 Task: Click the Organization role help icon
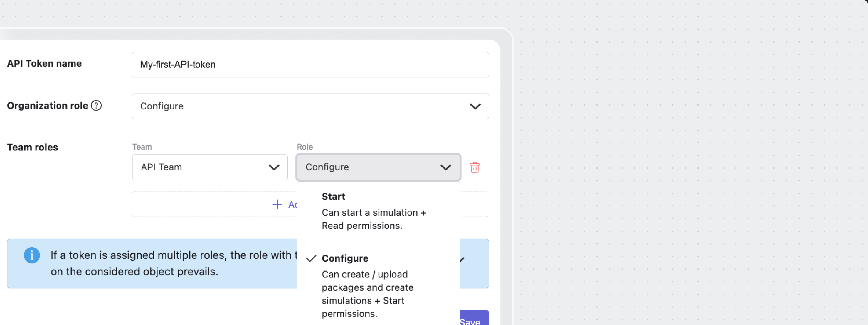pos(96,106)
